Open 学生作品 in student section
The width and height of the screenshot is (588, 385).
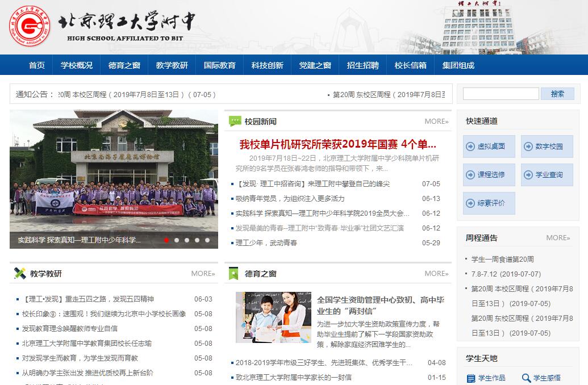[491, 378]
